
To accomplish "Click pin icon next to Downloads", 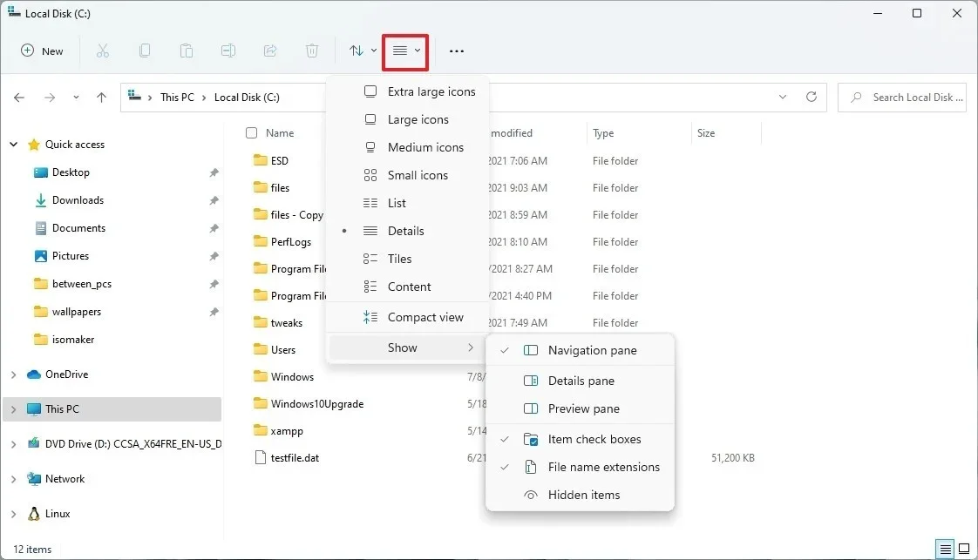I will pos(214,200).
